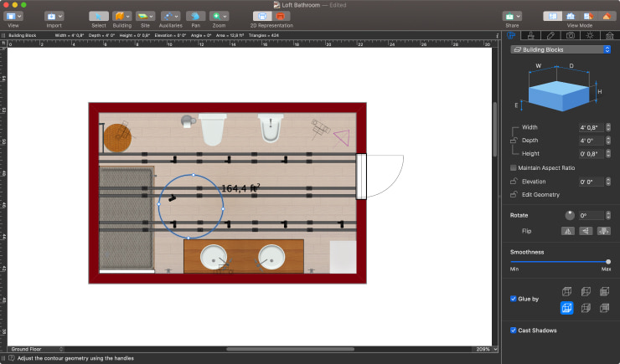Click the horizontal canvas scrollbar
The width and height of the screenshot is (620, 364).
(x=290, y=349)
